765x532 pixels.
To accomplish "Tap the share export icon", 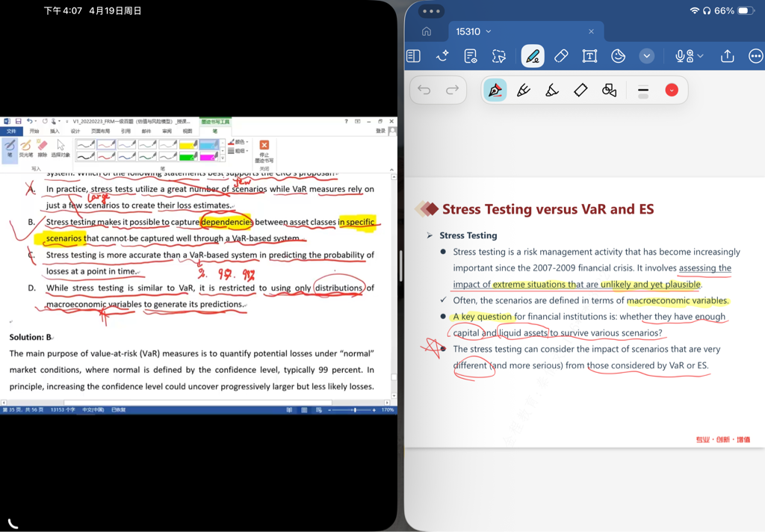I will [727, 56].
